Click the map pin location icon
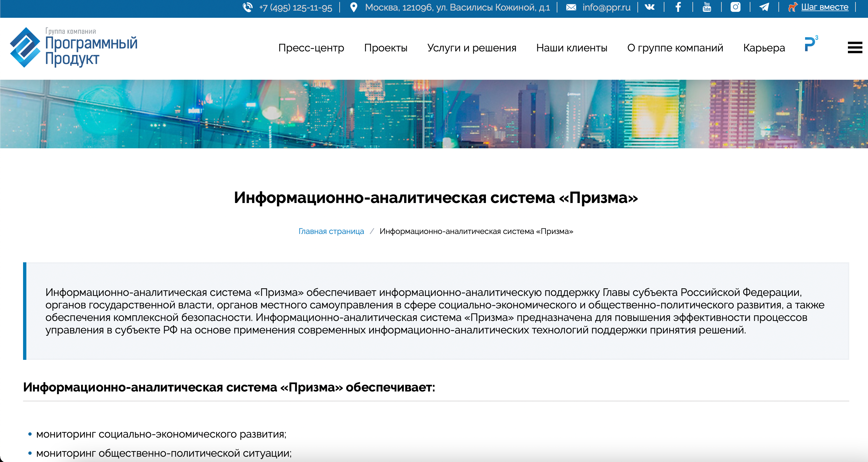The image size is (868, 462). pos(353,7)
